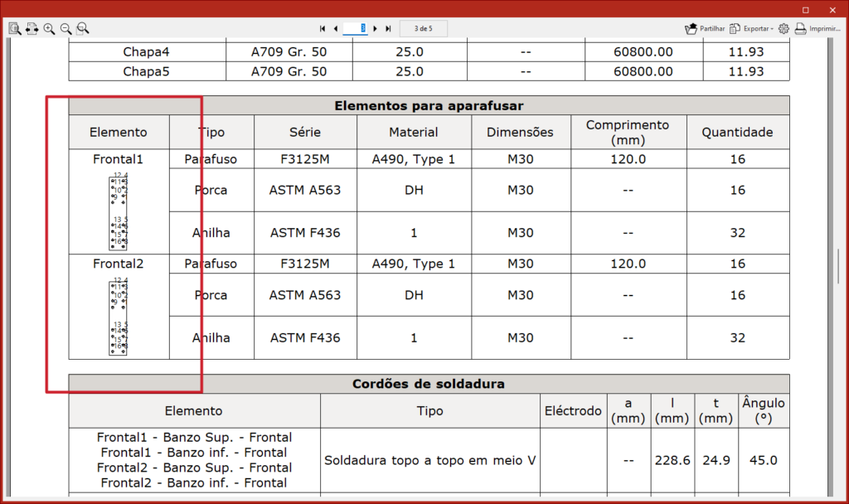Screen dimensions: 849x504
Task: Click the Material column header
Action: pyautogui.click(x=414, y=132)
